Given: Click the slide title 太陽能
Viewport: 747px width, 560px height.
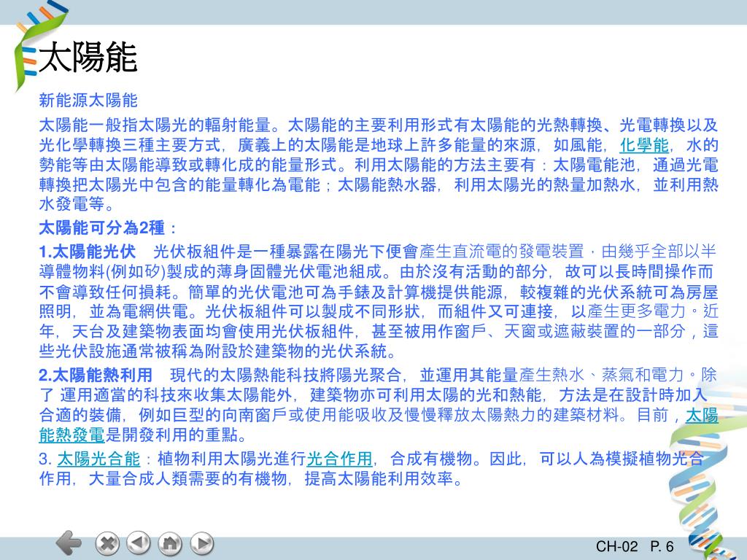Looking at the screenshot, I should point(88,58).
